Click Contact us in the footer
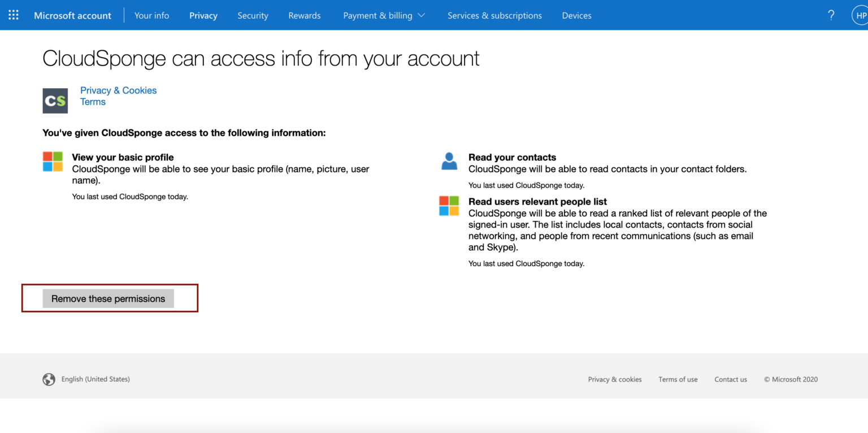The width and height of the screenshot is (868, 433). (x=731, y=379)
